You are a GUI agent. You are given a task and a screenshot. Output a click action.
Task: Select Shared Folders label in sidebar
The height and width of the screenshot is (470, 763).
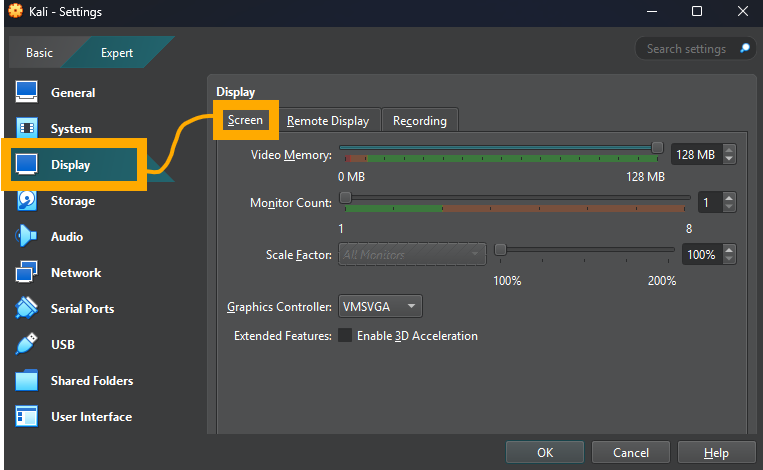(x=92, y=380)
